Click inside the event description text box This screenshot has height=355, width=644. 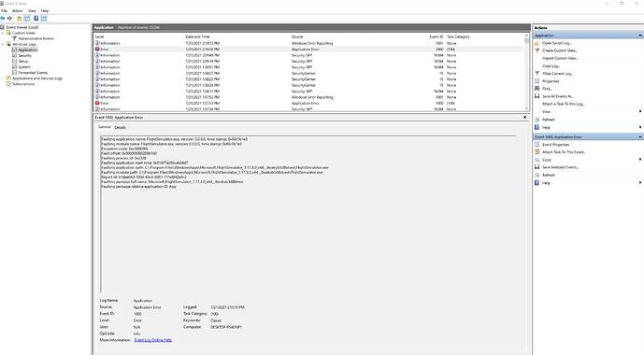308,213
